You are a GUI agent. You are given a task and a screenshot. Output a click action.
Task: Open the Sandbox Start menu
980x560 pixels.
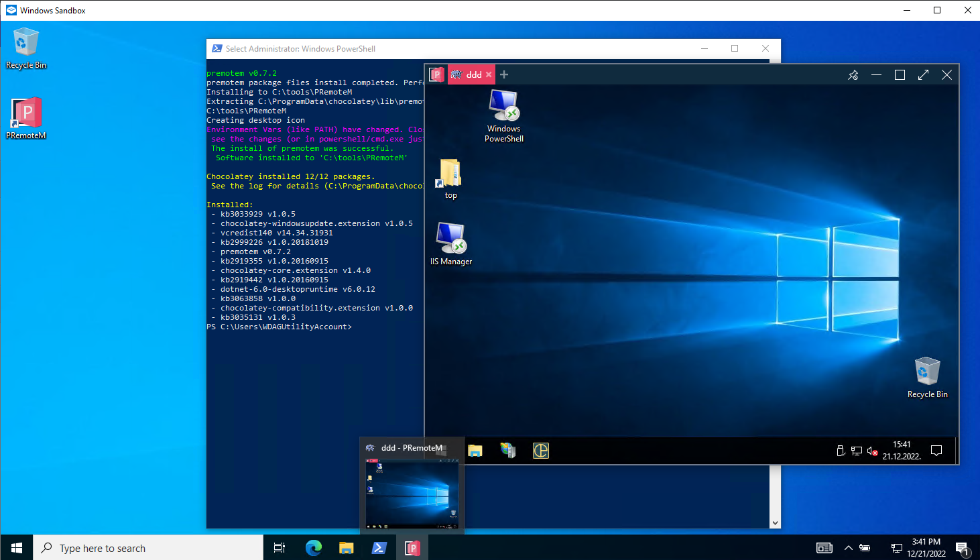click(17, 548)
